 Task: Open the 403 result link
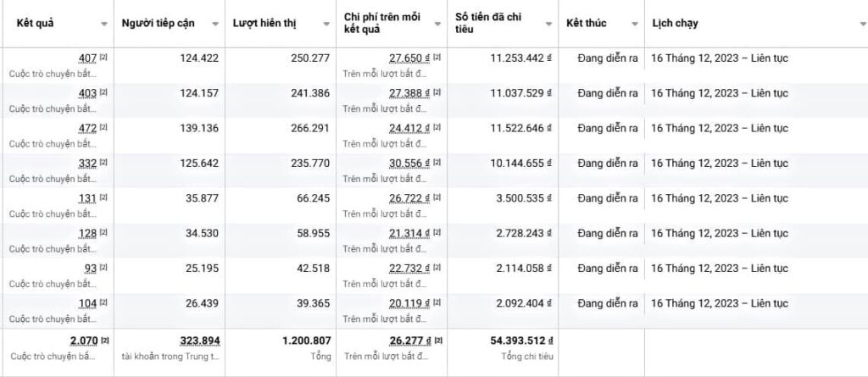(x=87, y=92)
